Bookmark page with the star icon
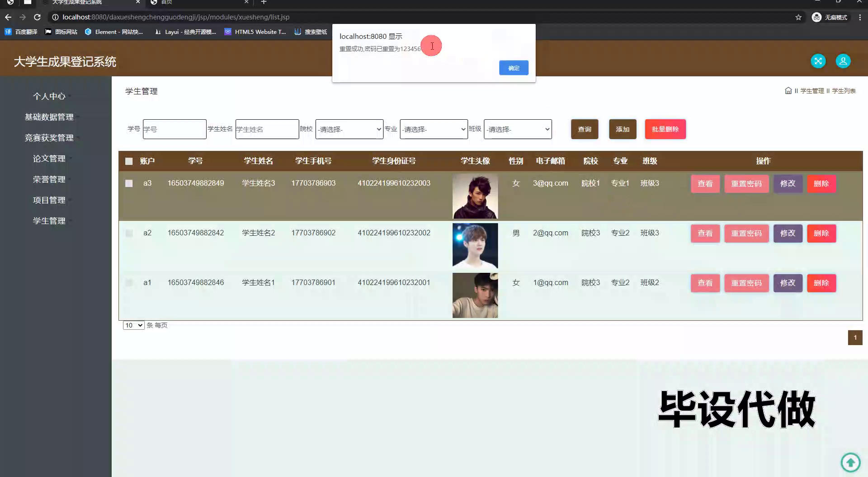 pyautogui.click(x=798, y=17)
